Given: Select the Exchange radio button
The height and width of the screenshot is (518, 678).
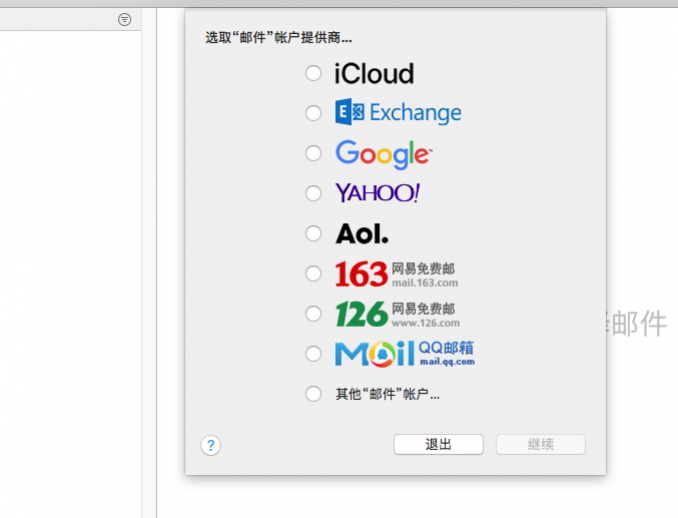Looking at the screenshot, I should click(x=313, y=113).
